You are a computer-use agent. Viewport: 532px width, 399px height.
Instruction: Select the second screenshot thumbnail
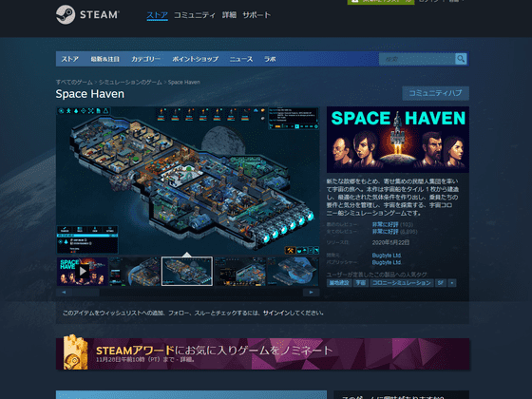pyautogui.click(x=135, y=271)
